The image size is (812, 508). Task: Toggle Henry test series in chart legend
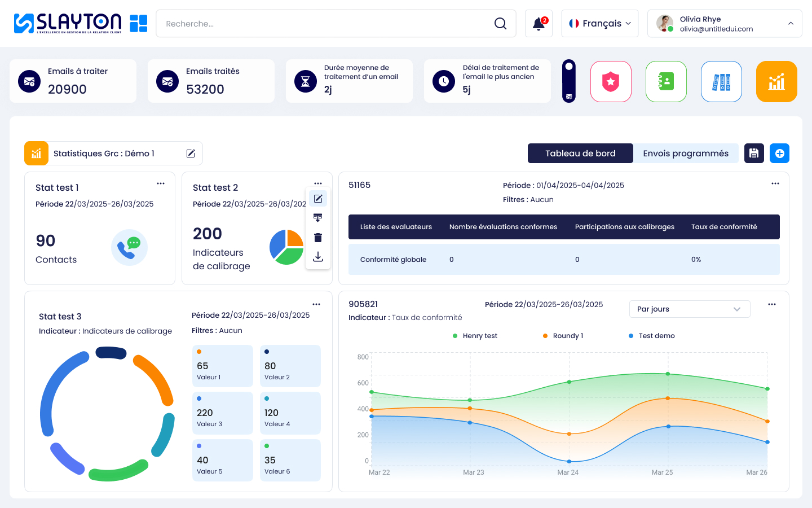(x=475, y=336)
